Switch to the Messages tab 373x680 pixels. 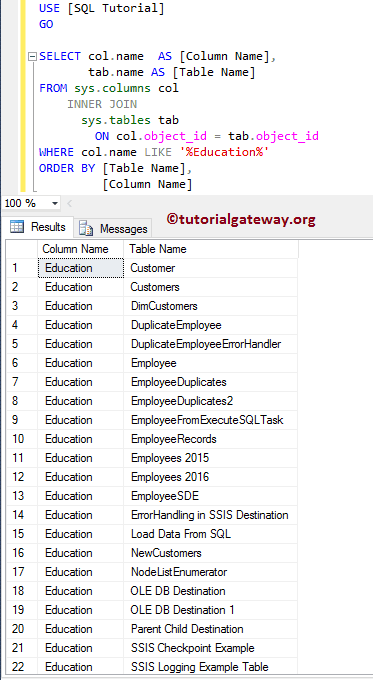(x=113, y=229)
